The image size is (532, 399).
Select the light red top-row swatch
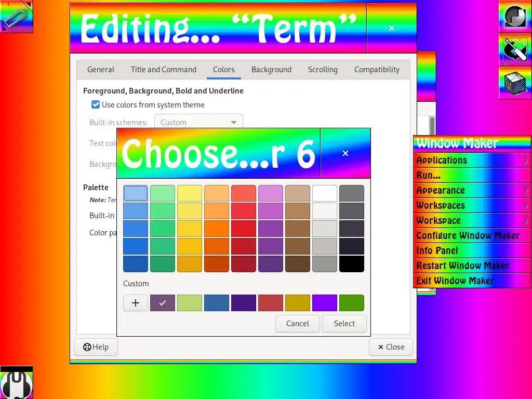point(244,193)
